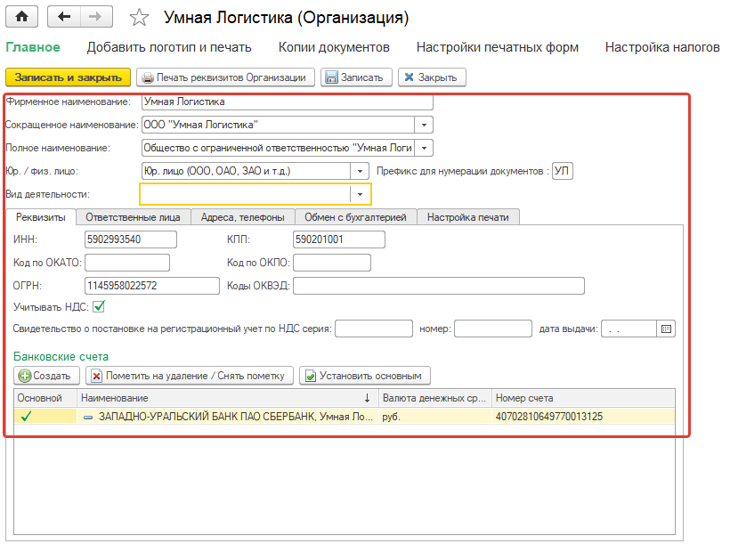Image resolution: width=730 pixels, height=560 pixels.
Task: Click the green check in Основной column
Action: pyautogui.click(x=26, y=416)
